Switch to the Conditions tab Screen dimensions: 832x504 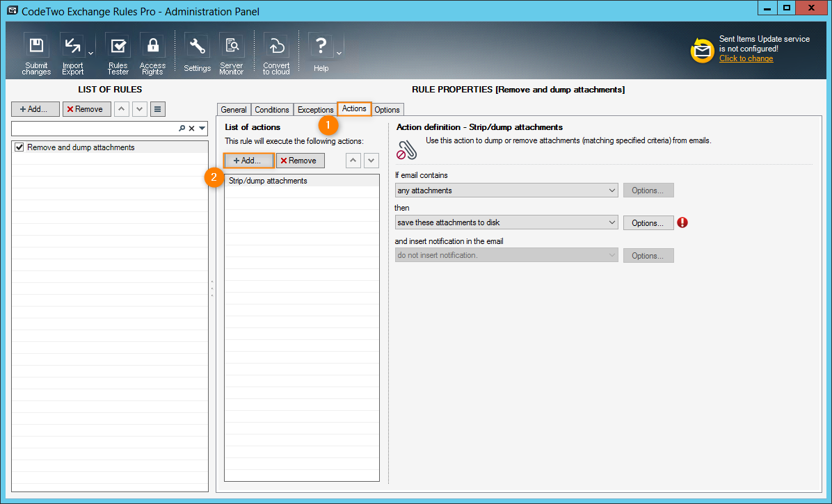coord(272,110)
